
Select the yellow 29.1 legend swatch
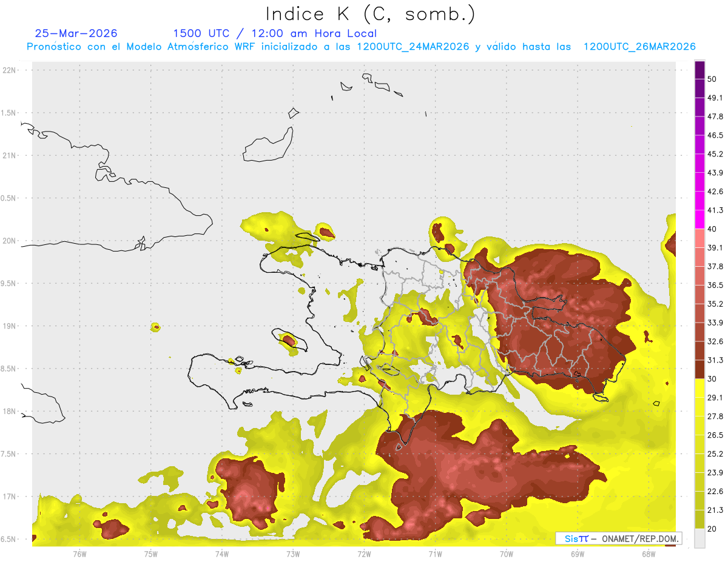(699, 388)
